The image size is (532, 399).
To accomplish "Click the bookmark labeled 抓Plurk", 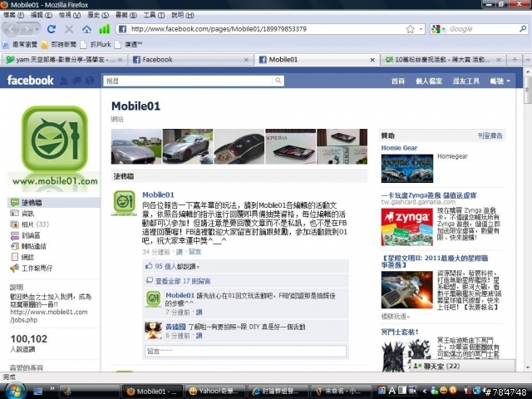I will [96, 44].
